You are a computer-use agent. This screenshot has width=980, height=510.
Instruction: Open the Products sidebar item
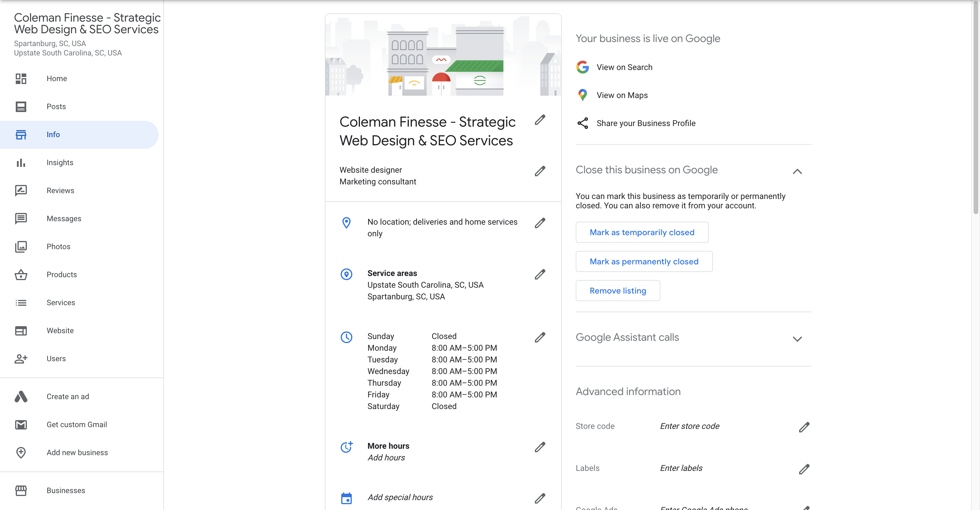(62, 275)
